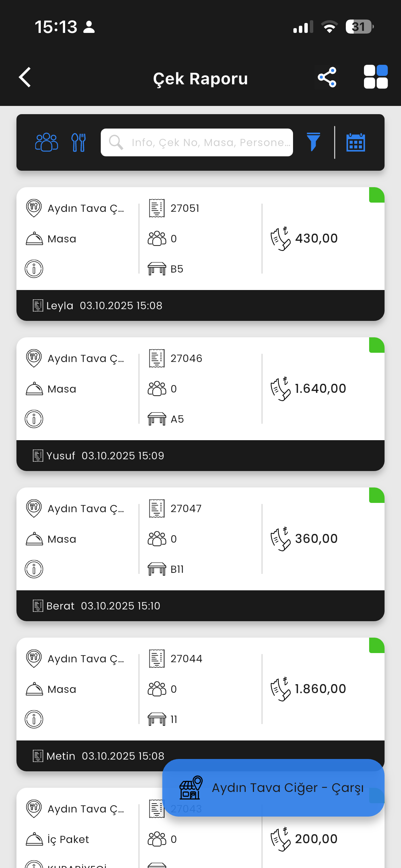Viewport: 401px width, 868px height.
Task: Tap info icon on check 27047
Action: (x=34, y=569)
